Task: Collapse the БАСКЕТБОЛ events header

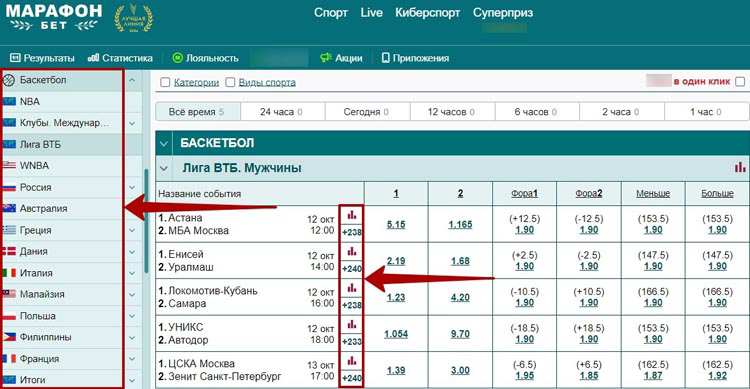Action: click(164, 143)
